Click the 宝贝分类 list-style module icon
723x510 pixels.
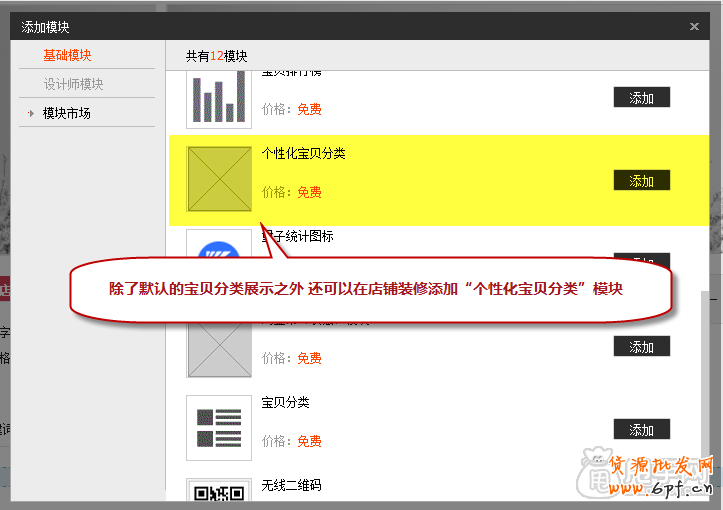(x=219, y=427)
